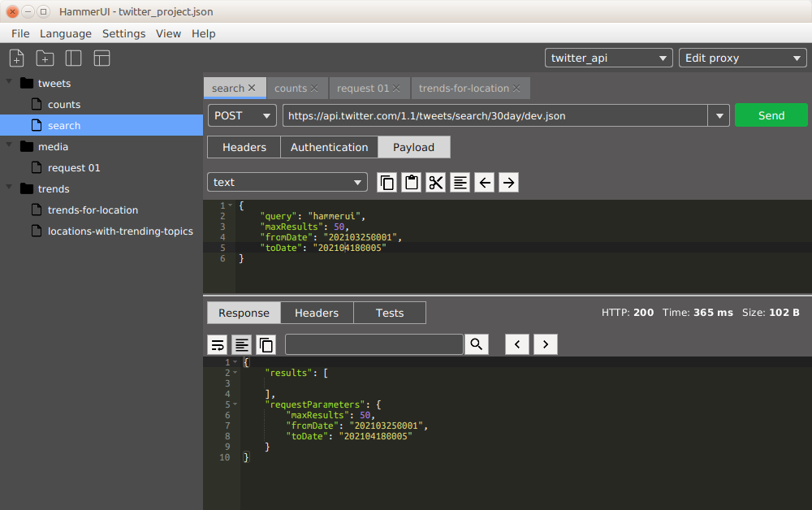Open the POST method dropdown
Viewport: 812px width, 510px height.
pos(242,115)
